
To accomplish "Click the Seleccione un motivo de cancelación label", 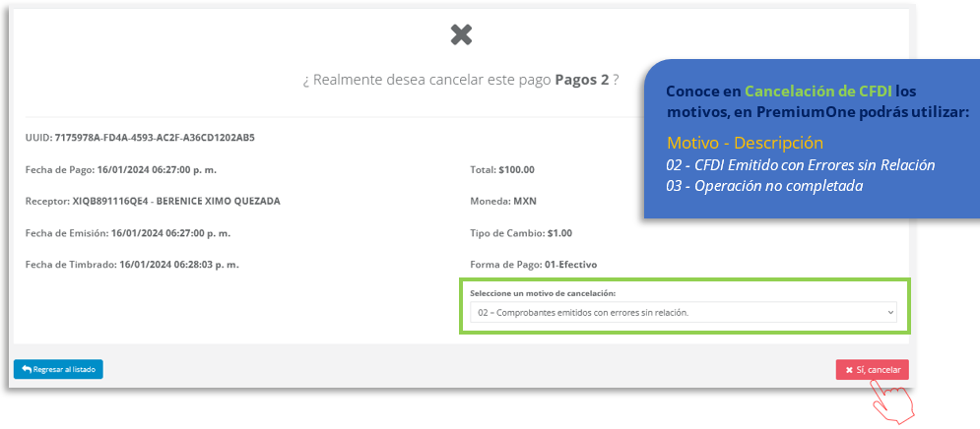I will point(542,293).
